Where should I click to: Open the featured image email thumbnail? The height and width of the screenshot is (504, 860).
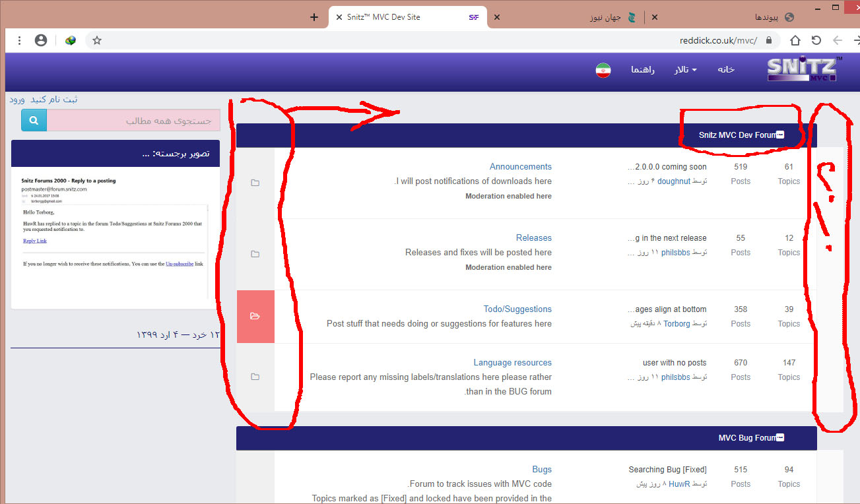click(115, 240)
